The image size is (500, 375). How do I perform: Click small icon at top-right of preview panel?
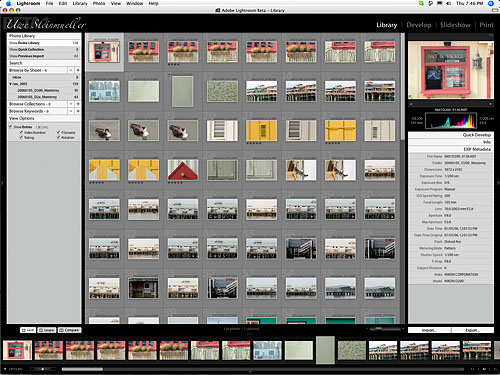pyautogui.click(x=491, y=35)
